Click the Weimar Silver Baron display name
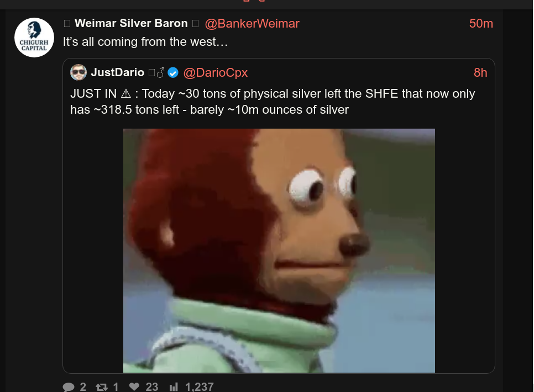 click(x=131, y=23)
